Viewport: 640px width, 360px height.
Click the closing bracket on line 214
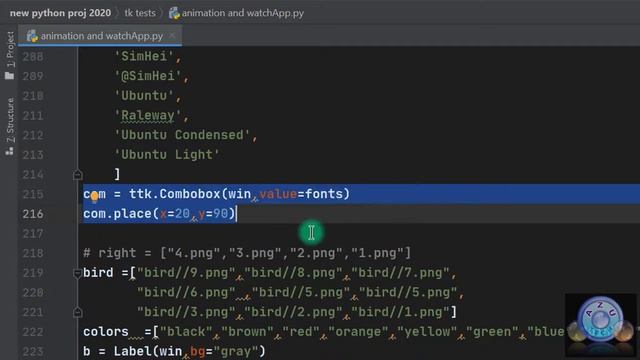coord(118,174)
